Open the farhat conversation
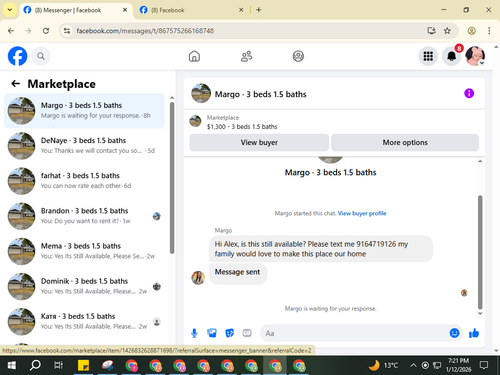 click(84, 181)
